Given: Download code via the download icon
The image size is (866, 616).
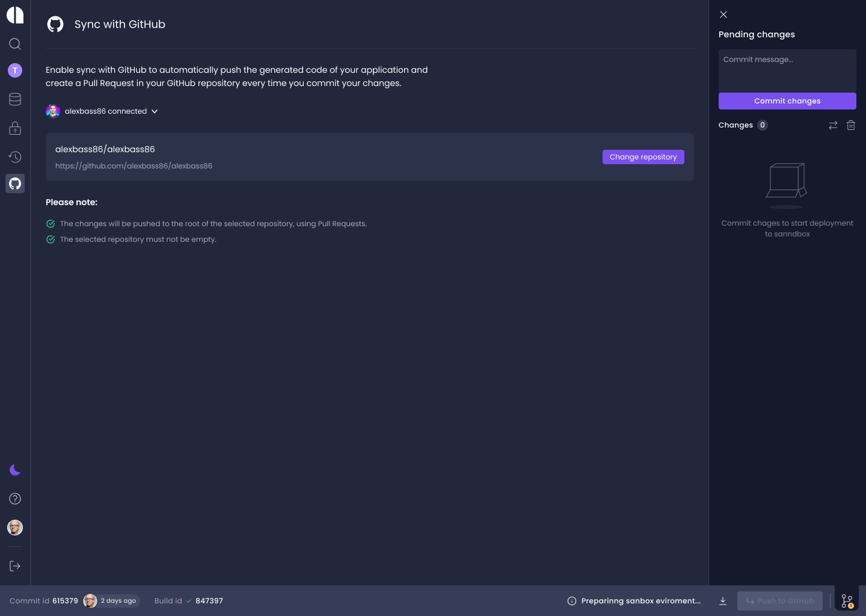Looking at the screenshot, I should tap(723, 600).
